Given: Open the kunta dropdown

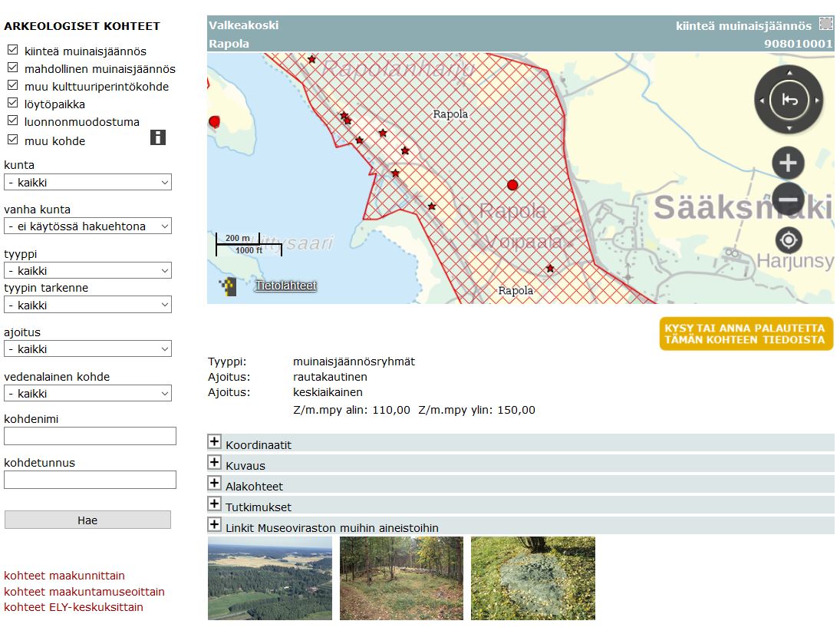Looking at the screenshot, I should click(87, 183).
